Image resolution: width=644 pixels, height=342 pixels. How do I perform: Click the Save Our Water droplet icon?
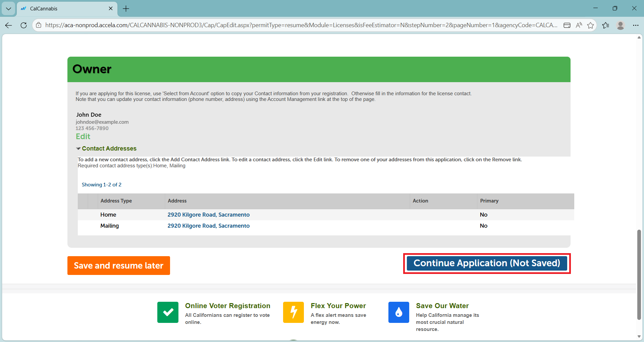(399, 312)
